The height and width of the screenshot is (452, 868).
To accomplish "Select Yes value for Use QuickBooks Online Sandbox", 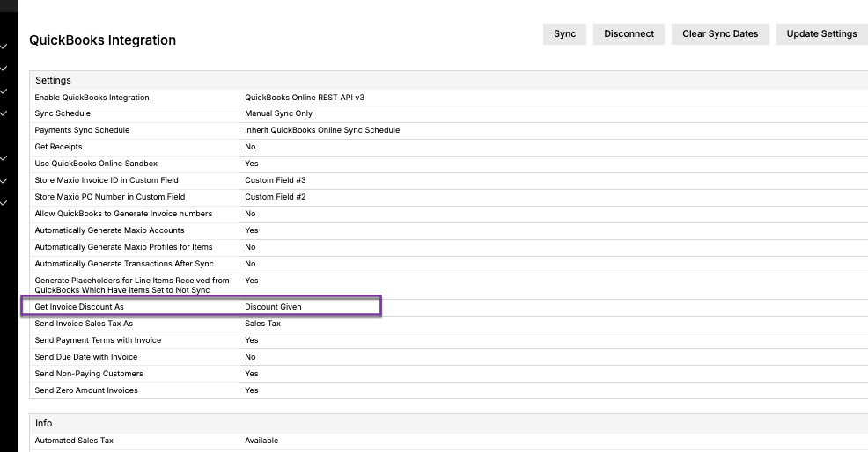I will (x=251, y=164).
